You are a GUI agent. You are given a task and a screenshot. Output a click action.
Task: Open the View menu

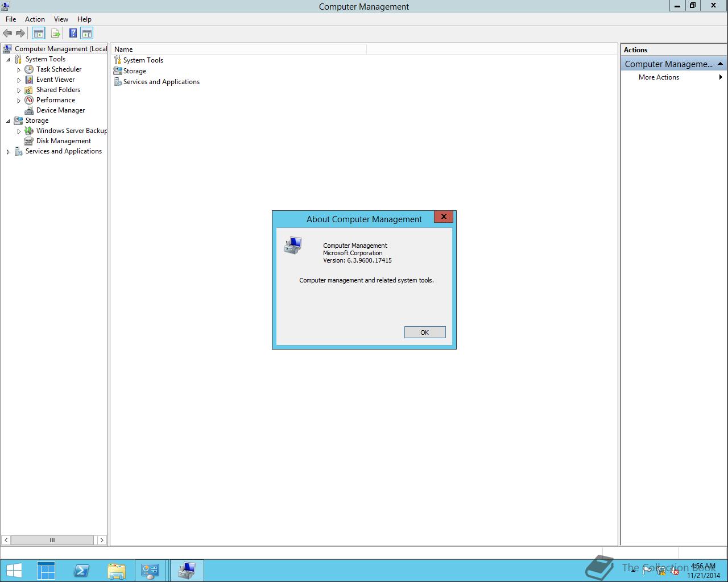point(61,19)
